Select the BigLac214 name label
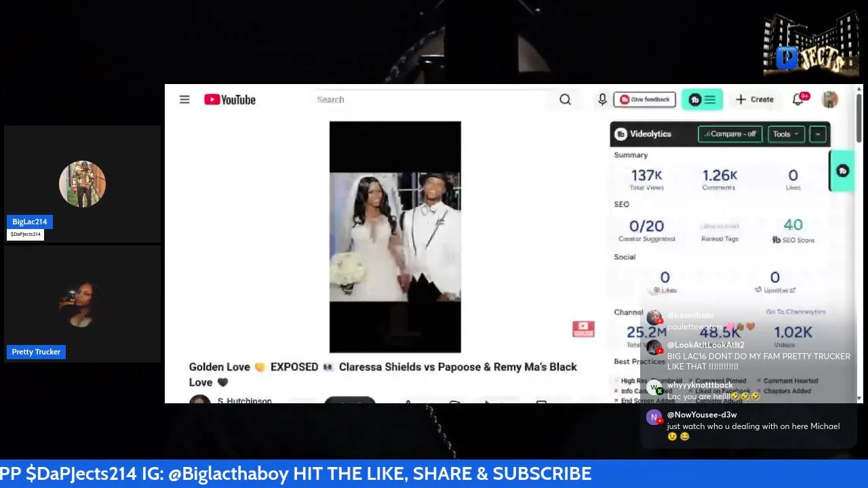 [x=30, y=222]
